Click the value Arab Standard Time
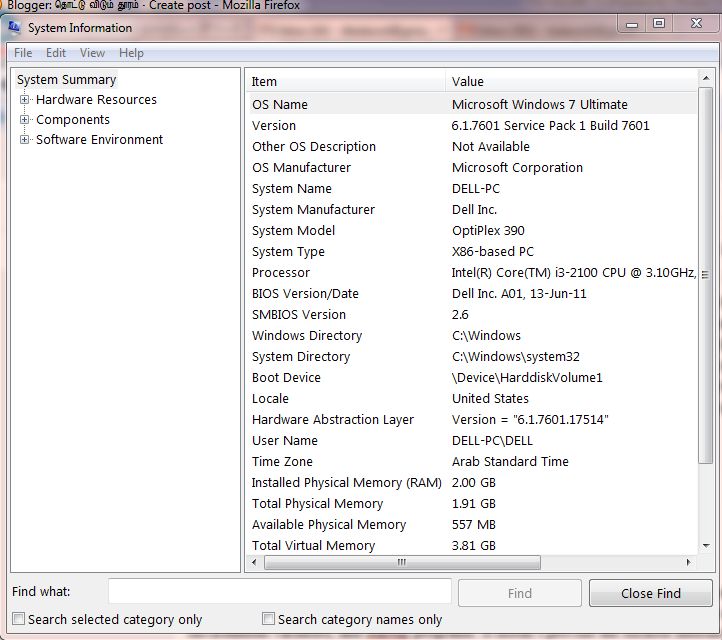The height and width of the screenshot is (640, 722). pos(510,462)
